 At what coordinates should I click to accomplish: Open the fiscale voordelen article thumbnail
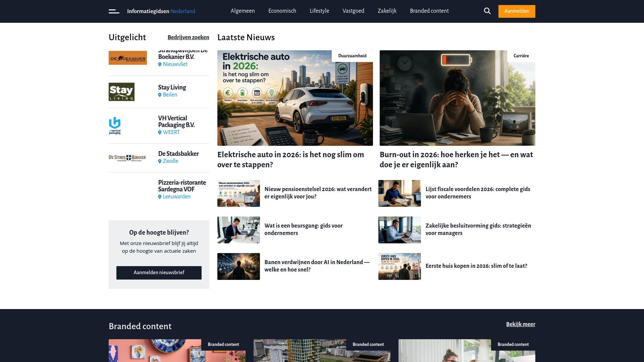click(x=399, y=193)
